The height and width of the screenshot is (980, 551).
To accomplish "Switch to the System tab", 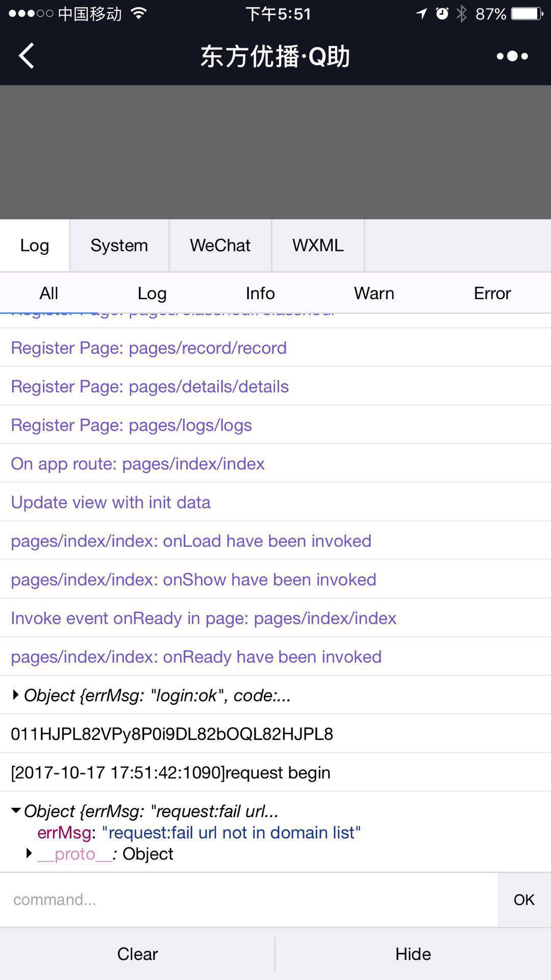I will click(x=119, y=246).
